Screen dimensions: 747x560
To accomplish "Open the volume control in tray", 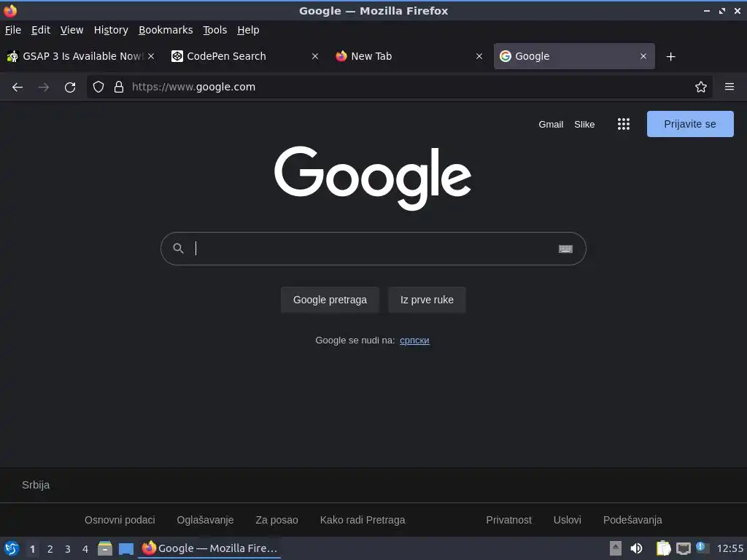I will (636, 548).
